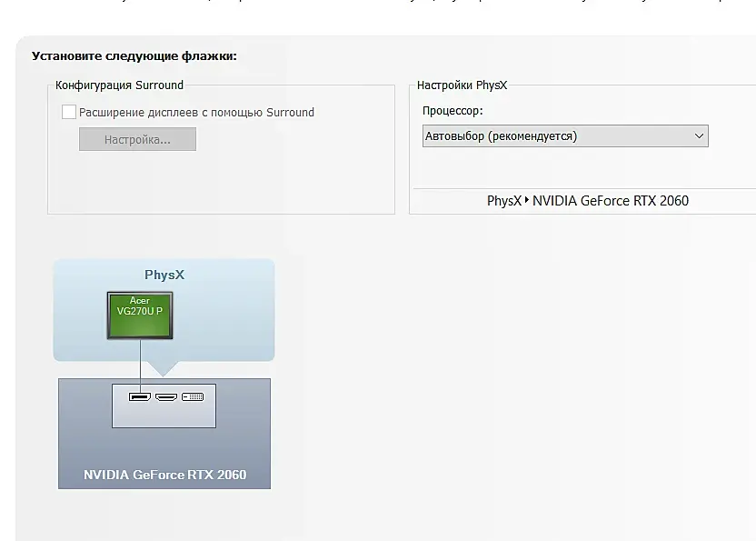Image resolution: width=756 pixels, height=541 pixels.
Task: Click the Конфигурация Surround group title
Action: [x=119, y=85]
